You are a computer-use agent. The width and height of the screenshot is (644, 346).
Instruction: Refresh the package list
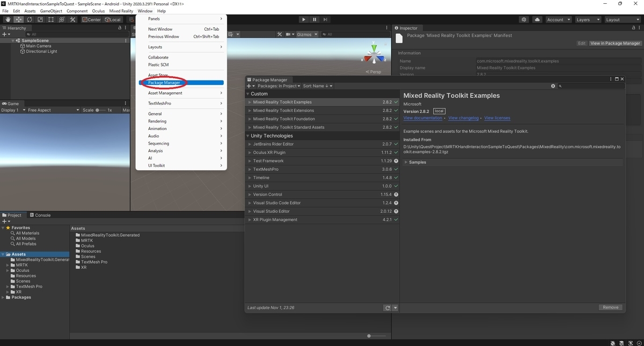coord(387,308)
